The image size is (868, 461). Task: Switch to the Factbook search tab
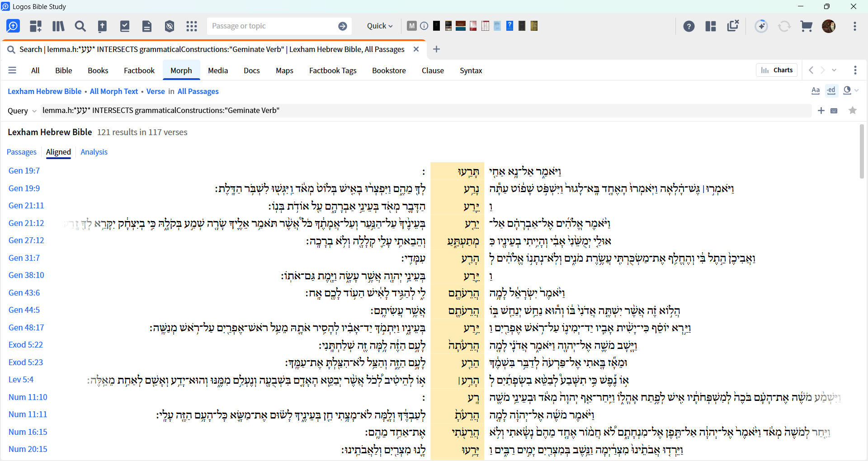coord(139,71)
